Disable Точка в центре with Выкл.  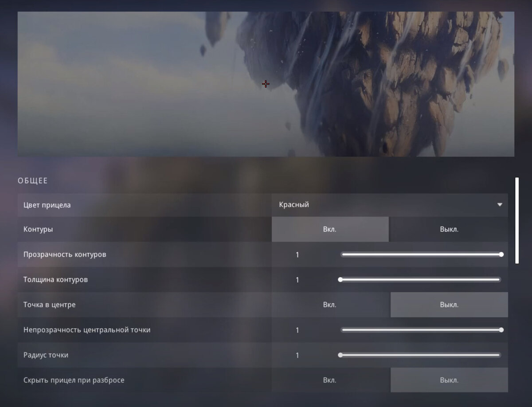pyautogui.click(x=449, y=305)
